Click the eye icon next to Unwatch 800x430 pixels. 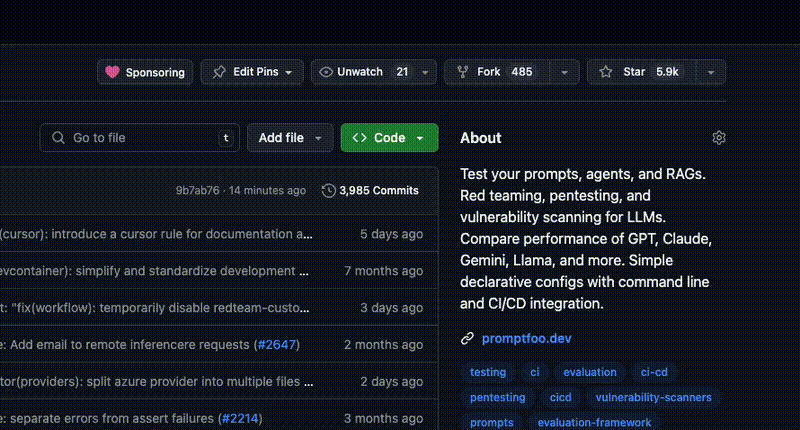coord(326,72)
